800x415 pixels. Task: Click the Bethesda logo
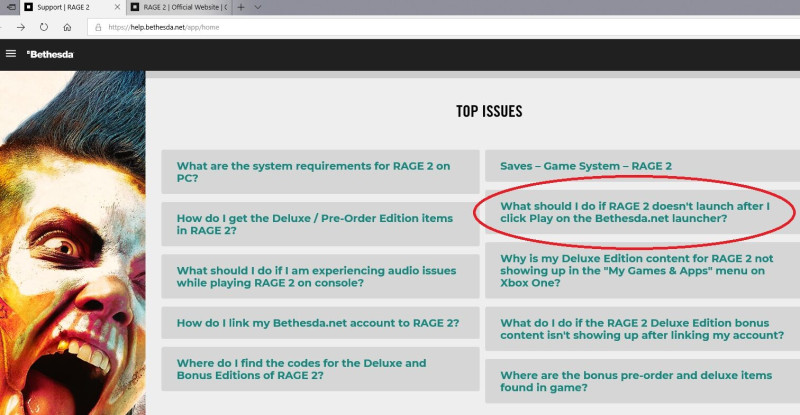pos(50,54)
